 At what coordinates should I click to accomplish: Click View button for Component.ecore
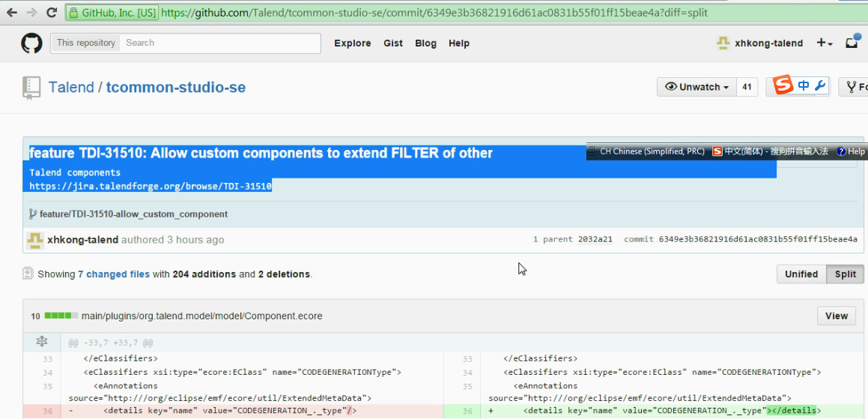point(836,316)
